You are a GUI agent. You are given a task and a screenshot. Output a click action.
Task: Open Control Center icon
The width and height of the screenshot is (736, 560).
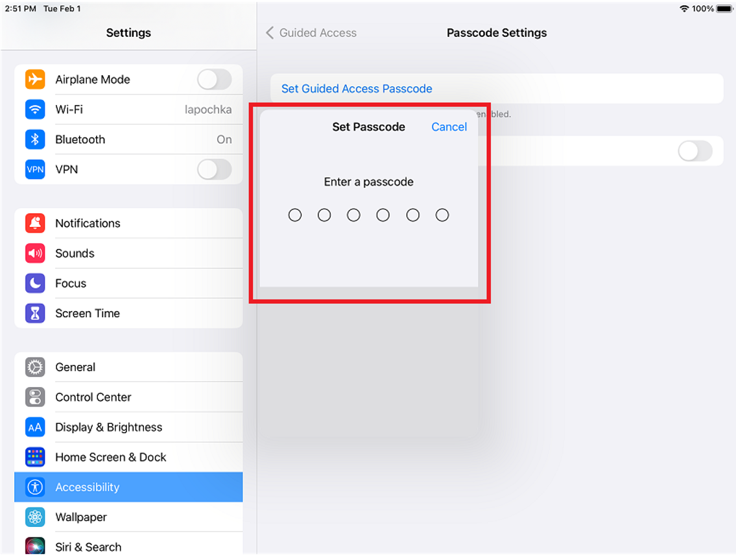click(35, 397)
